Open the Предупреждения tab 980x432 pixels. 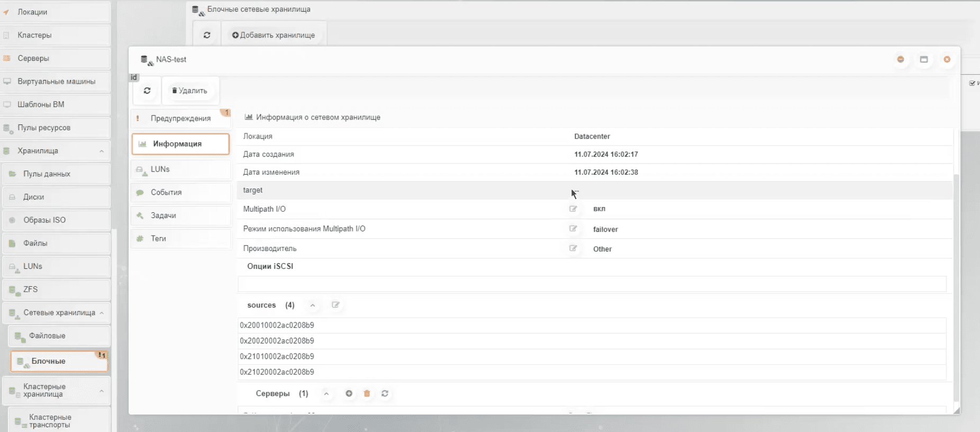(x=180, y=118)
